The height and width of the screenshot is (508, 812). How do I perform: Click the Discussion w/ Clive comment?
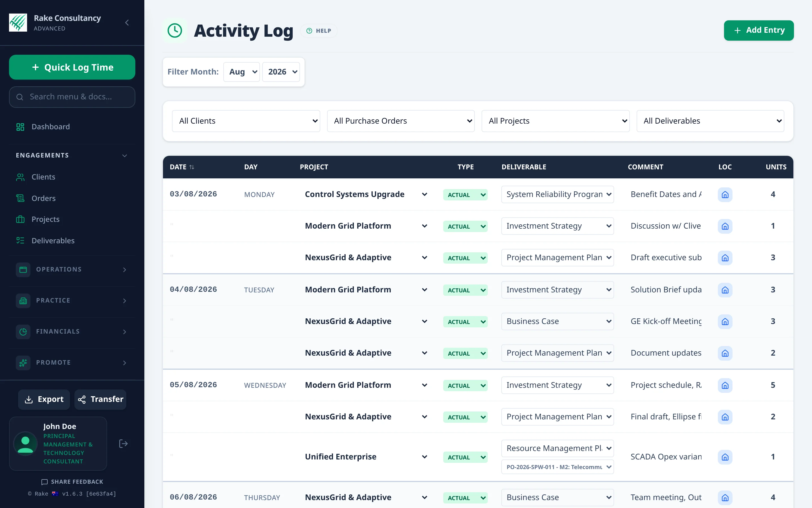click(x=666, y=226)
